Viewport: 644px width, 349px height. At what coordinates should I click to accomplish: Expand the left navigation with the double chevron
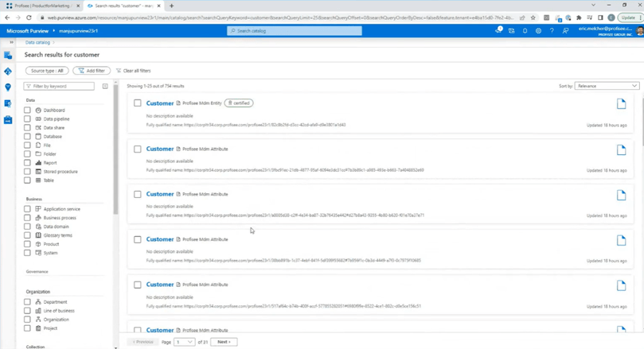[x=11, y=42]
